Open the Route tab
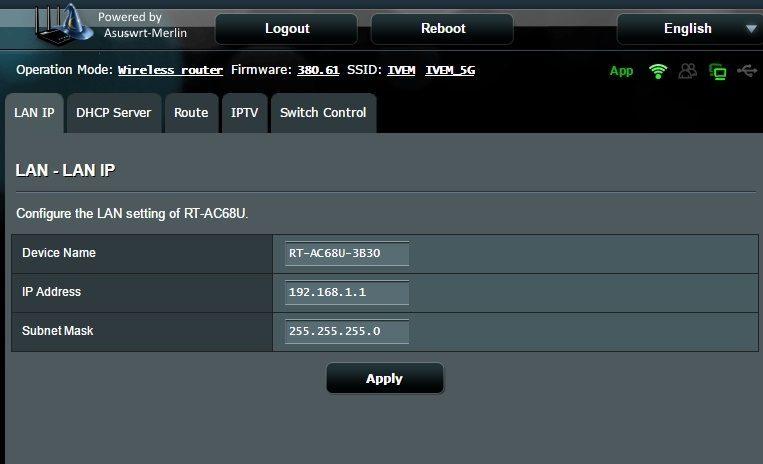 click(x=191, y=113)
